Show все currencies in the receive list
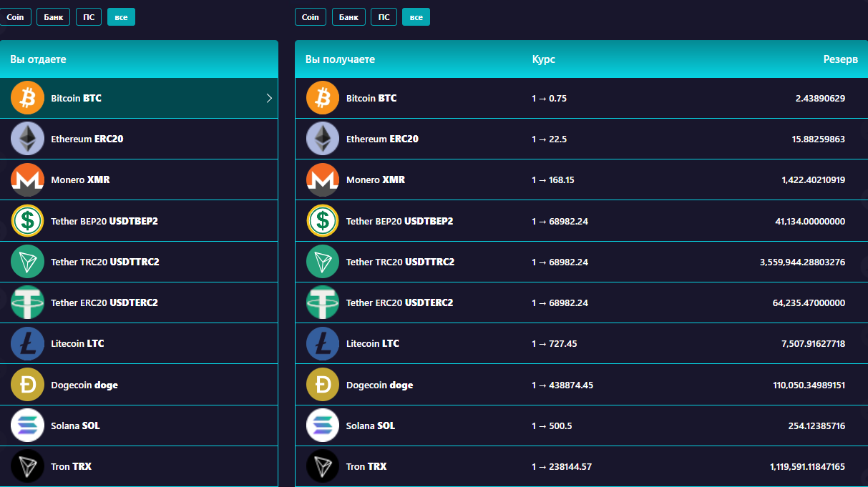Viewport: 868px width, 487px height. pos(416,16)
